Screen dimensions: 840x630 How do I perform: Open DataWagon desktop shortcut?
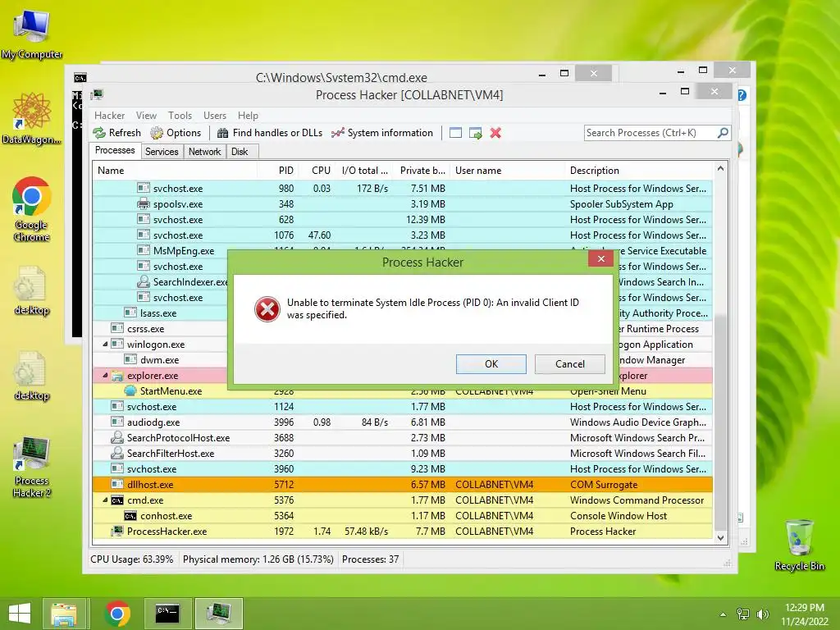tap(32, 118)
